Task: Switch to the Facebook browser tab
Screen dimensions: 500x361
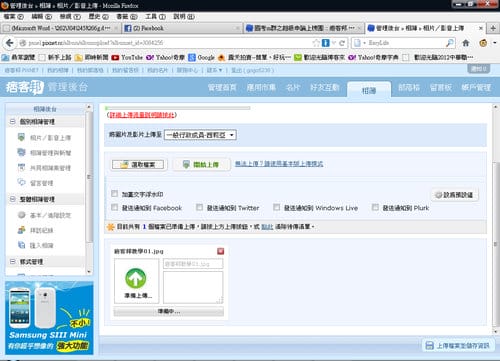Action: [x=182, y=28]
